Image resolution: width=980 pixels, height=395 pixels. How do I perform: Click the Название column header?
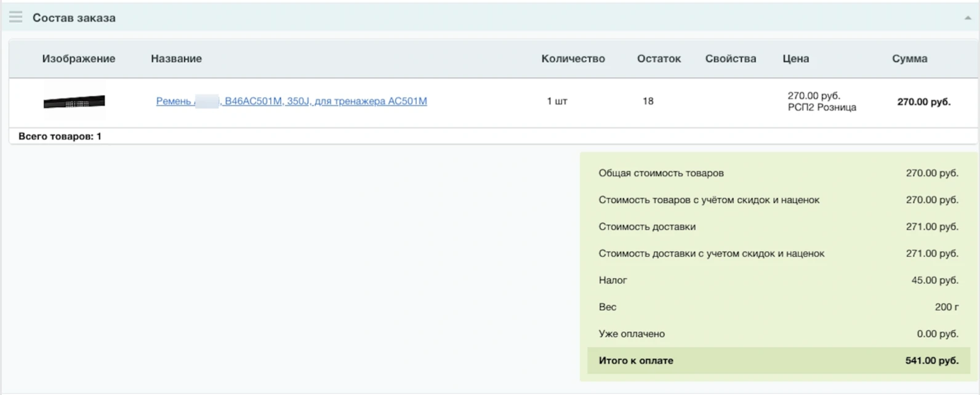pyautogui.click(x=176, y=58)
